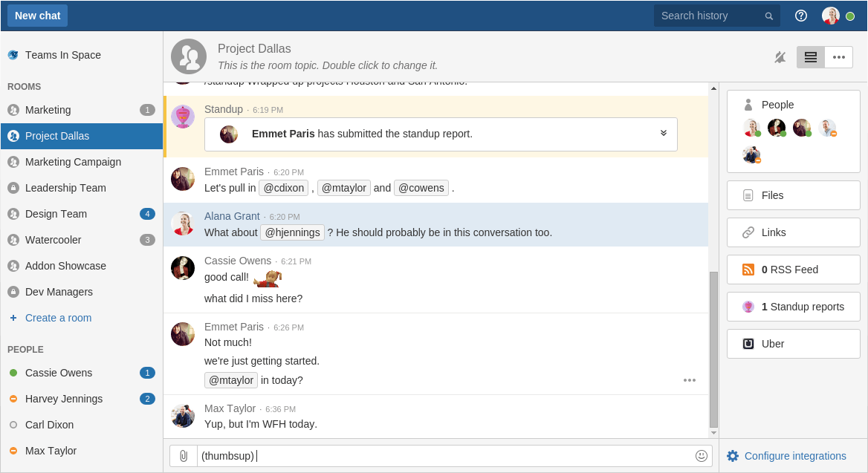The image size is (868, 473).
Task: Toggle the sidebar list view button
Action: [x=811, y=57]
